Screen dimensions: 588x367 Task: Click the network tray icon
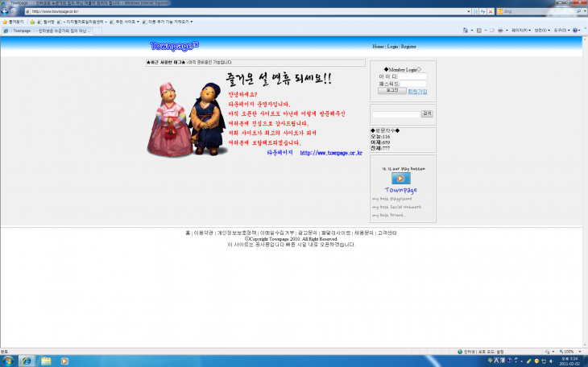(x=544, y=361)
